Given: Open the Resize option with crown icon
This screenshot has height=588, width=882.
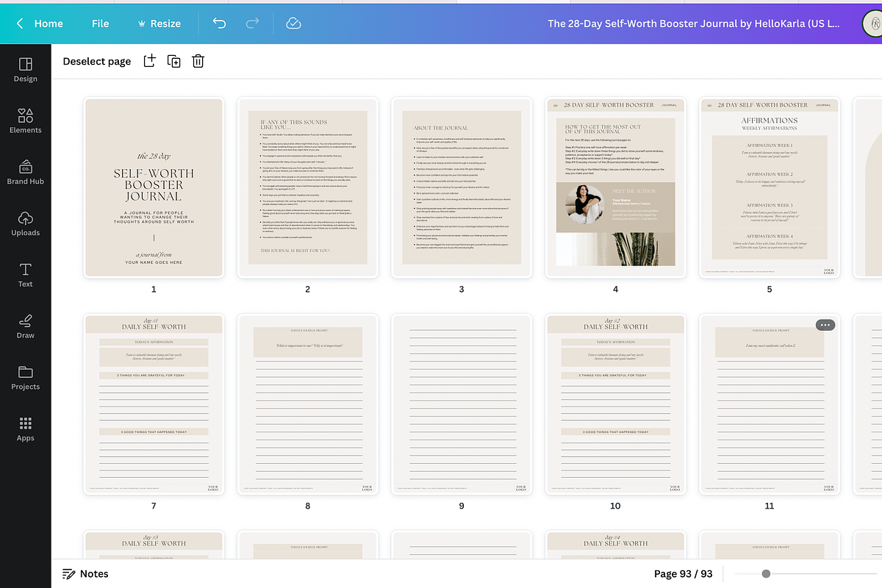Looking at the screenshot, I should tap(159, 24).
